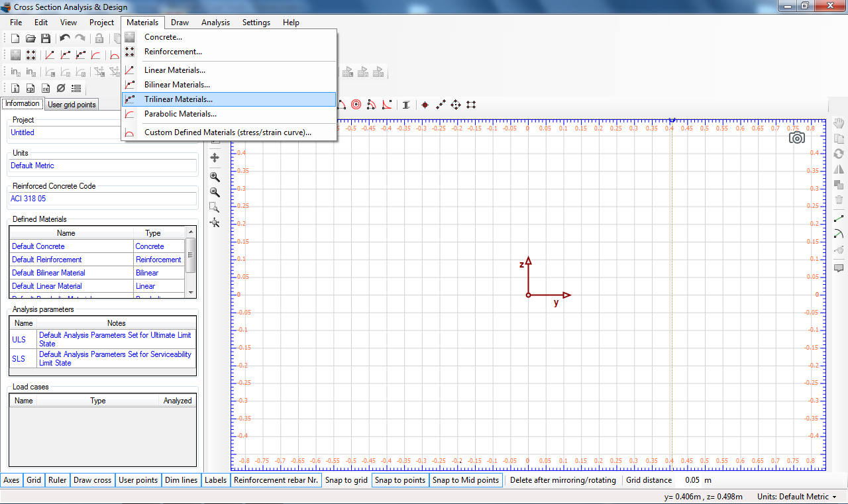This screenshot has height=504, width=848.
Task: Open trilinear materials toolbar icon
Action: pyautogui.click(x=81, y=55)
